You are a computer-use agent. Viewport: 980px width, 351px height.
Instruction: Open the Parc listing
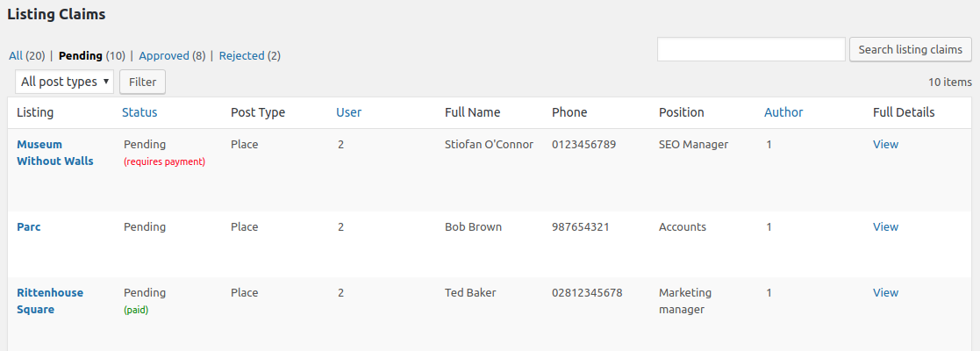29,226
